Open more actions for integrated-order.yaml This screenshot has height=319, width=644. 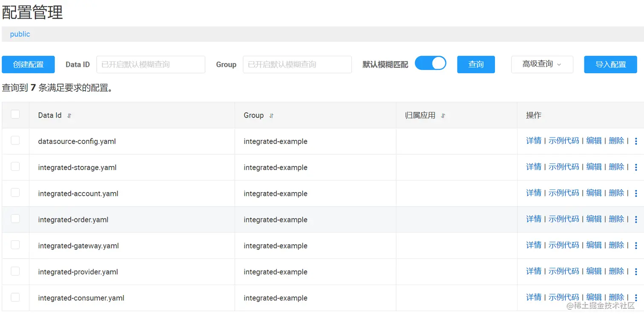click(636, 219)
